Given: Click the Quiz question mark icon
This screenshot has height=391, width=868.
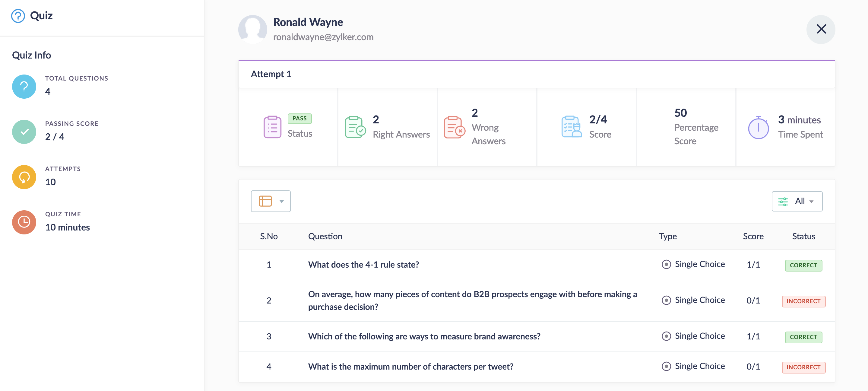Looking at the screenshot, I should click(x=18, y=16).
